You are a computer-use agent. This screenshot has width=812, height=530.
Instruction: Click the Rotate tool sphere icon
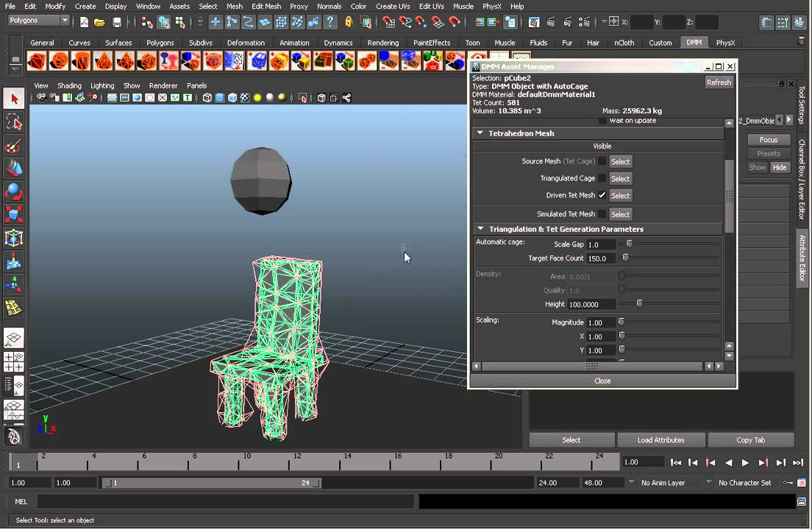(14, 192)
